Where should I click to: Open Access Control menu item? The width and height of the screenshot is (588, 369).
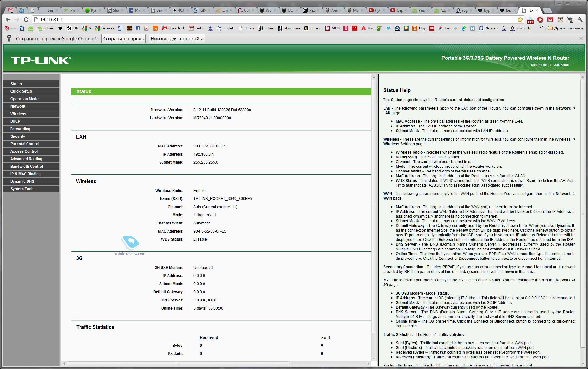click(31, 151)
